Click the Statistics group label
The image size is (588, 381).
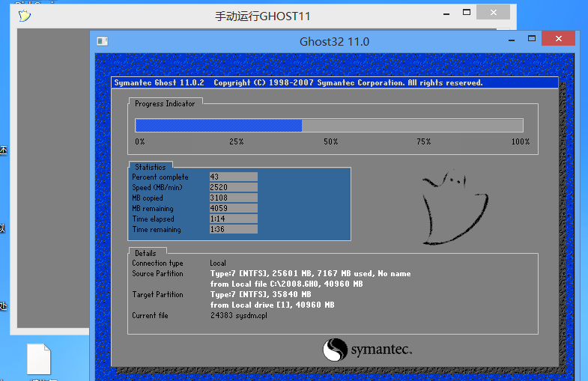[150, 167]
